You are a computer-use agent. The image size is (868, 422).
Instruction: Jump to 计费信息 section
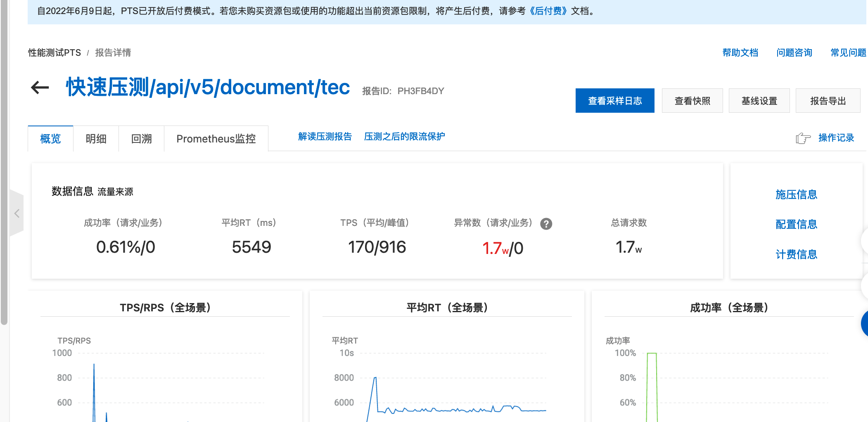pyautogui.click(x=797, y=254)
